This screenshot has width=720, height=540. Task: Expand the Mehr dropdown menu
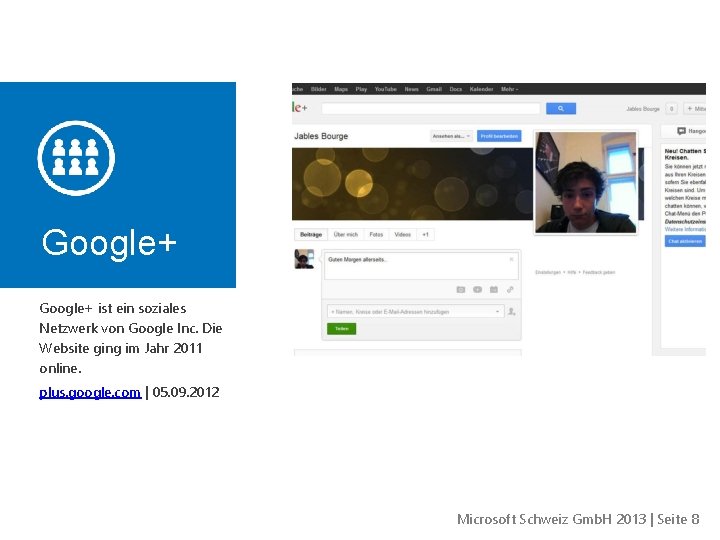pyautogui.click(x=509, y=89)
